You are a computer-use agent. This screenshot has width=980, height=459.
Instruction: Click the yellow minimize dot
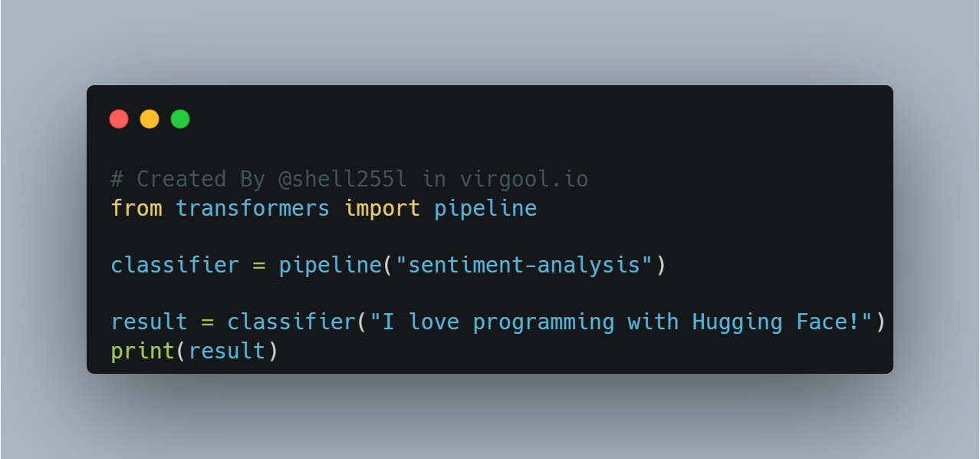click(x=150, y=119)
